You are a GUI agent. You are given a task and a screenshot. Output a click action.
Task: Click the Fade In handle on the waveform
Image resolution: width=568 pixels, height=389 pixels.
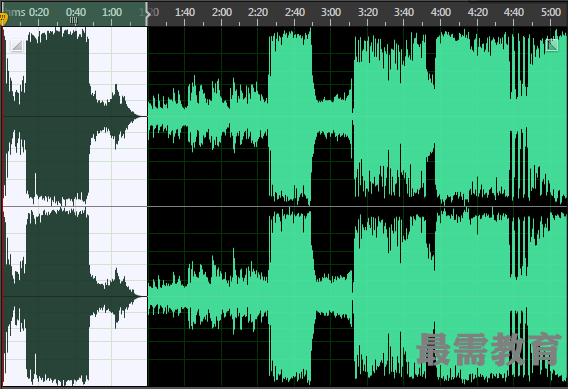[17, 46]
